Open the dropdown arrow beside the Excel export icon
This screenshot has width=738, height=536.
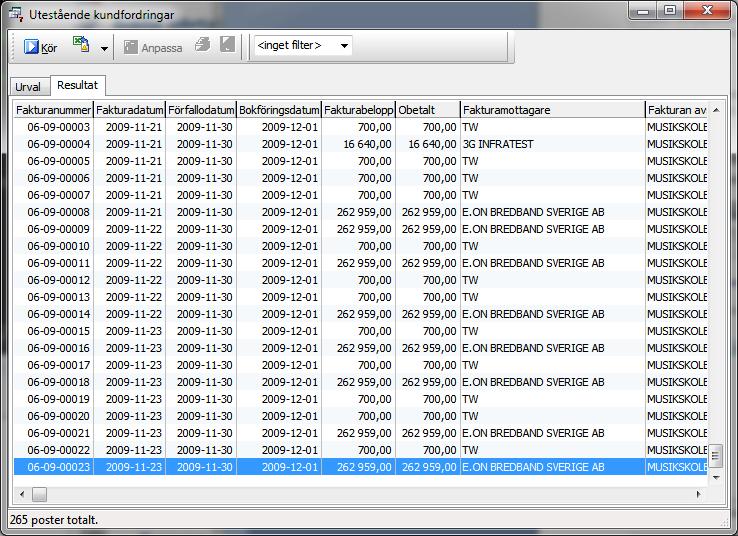pos(104,48)
